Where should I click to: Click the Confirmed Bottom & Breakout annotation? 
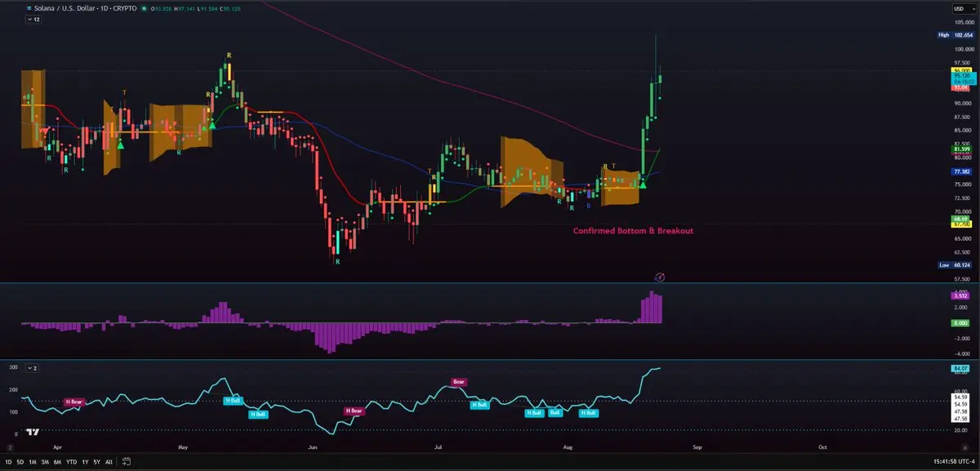633,231
